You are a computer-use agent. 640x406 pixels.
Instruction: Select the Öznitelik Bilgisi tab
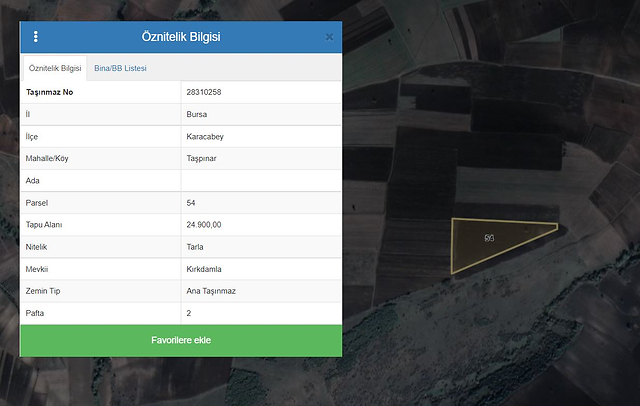(x=55, y=68)
